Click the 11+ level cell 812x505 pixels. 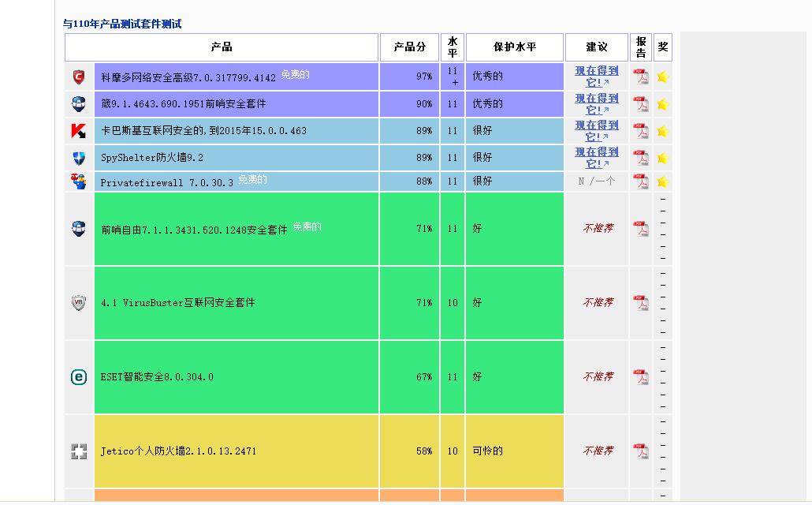452,77
